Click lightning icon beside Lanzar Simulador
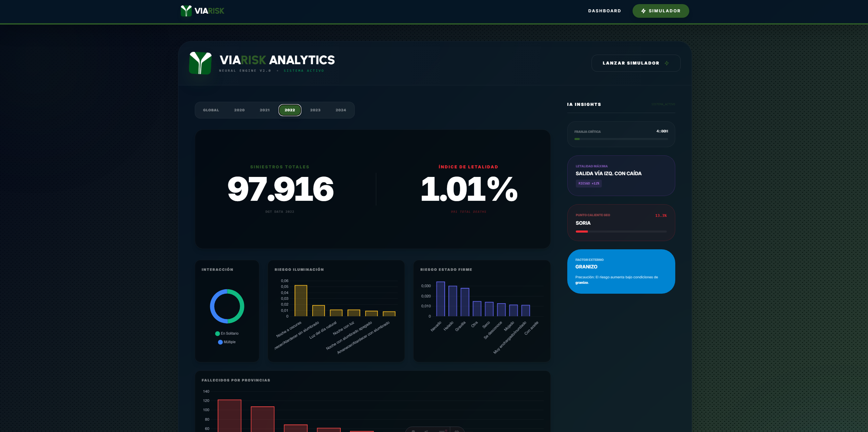Viewport: 868px width, 432px height. tap(667, 63)
